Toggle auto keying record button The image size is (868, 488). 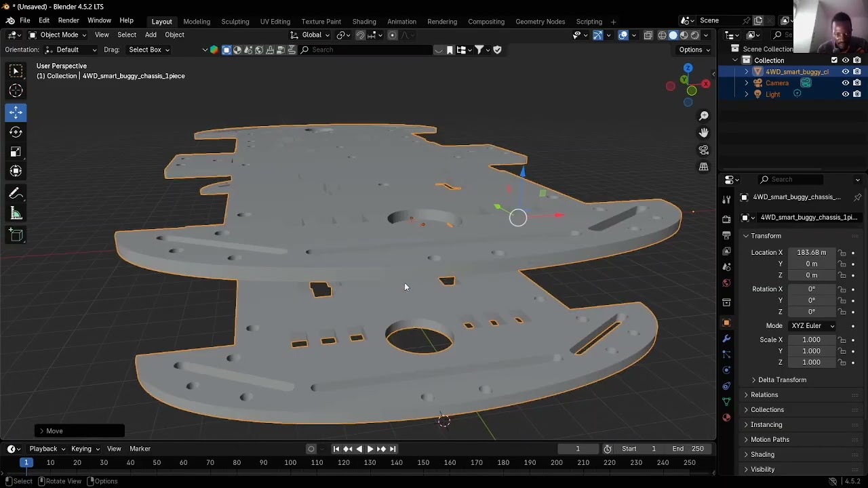[311, 449]
